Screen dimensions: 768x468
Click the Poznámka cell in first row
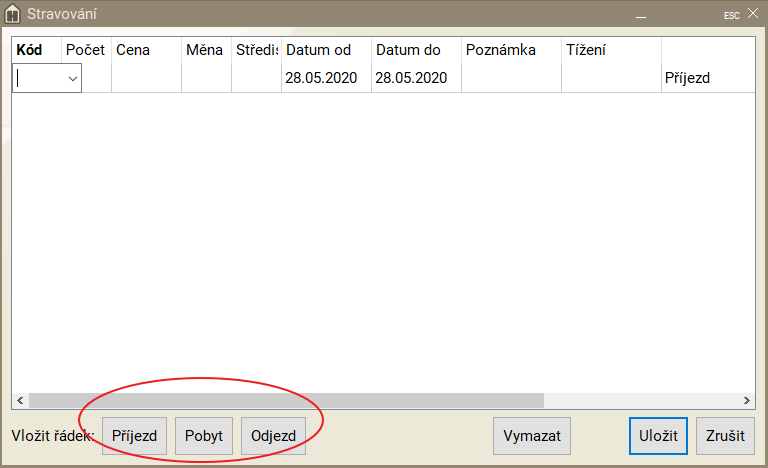[x=511, y=78]
